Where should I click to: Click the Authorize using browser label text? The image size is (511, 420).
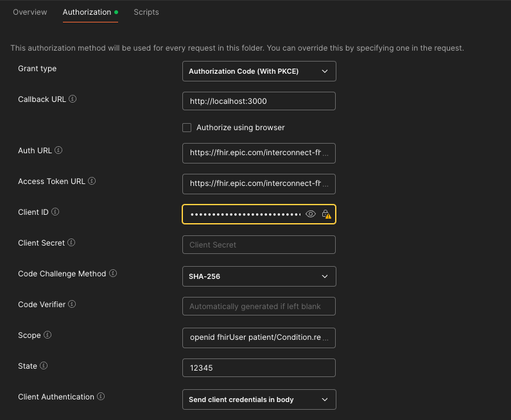[x=241, y=128]
